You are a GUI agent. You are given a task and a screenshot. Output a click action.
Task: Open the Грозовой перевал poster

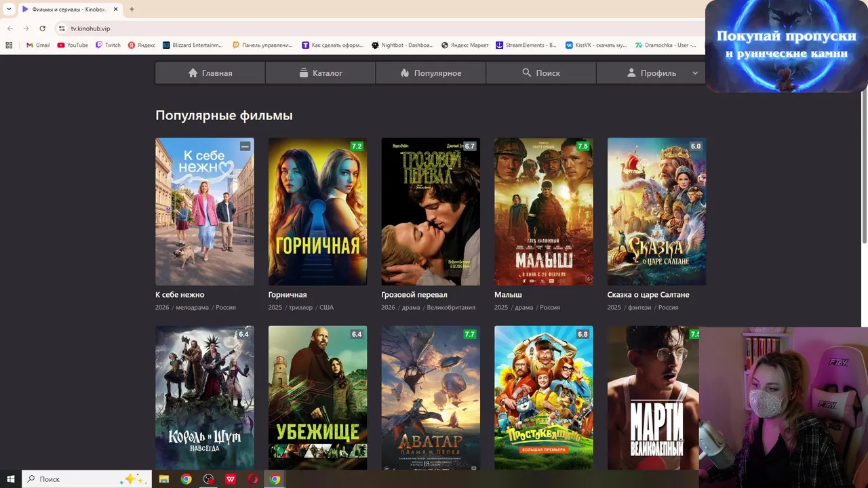click(431, 211)
